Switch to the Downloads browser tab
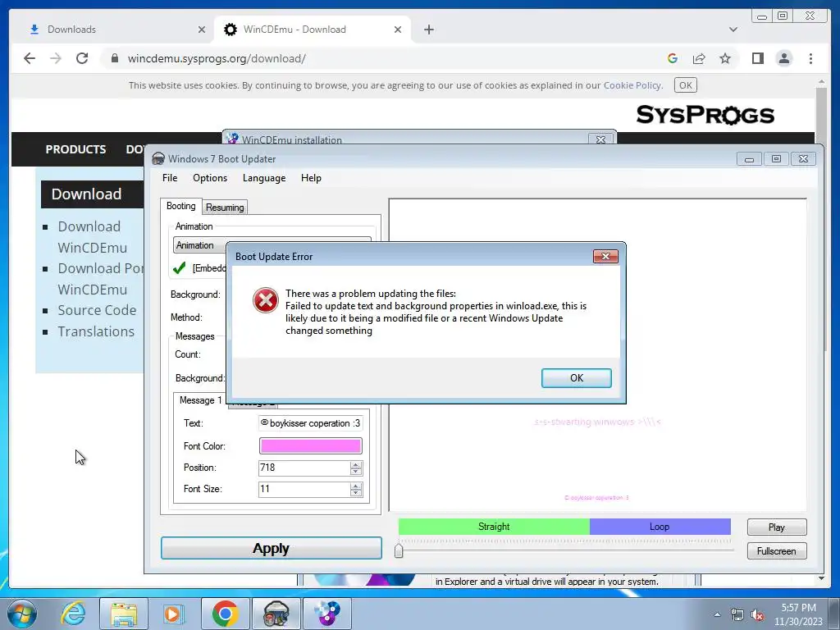840x630 pixels. (112, 30)
